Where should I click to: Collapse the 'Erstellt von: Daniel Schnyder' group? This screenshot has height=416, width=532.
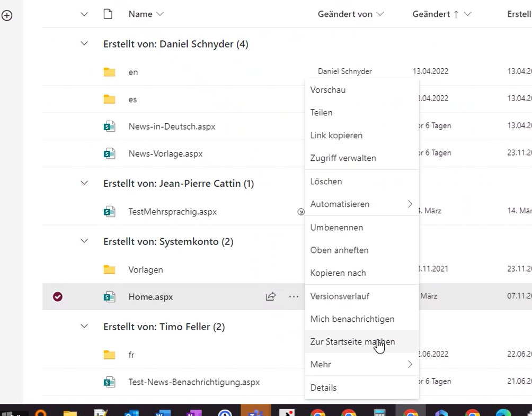coord(84,43)
